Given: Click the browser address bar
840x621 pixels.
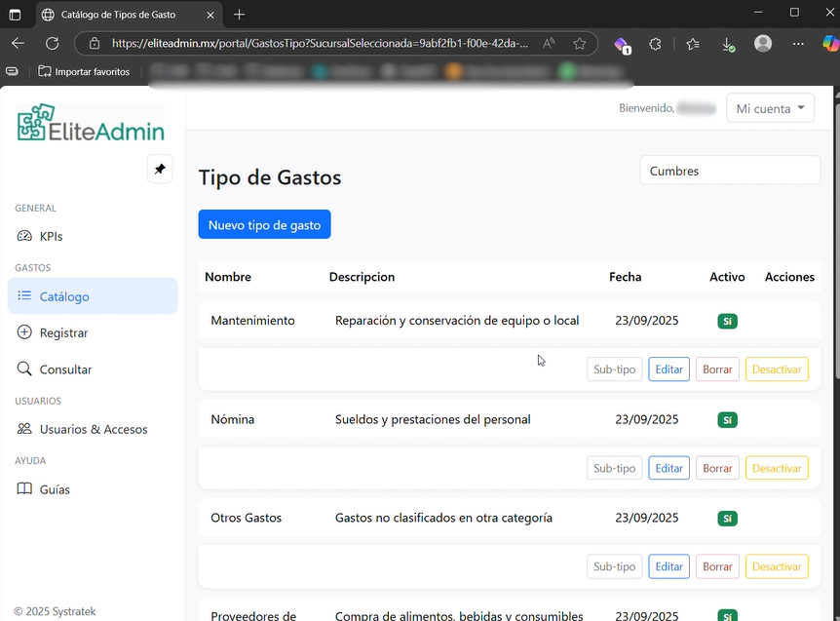Looking at the screenshot, I should tap(322, 44).
